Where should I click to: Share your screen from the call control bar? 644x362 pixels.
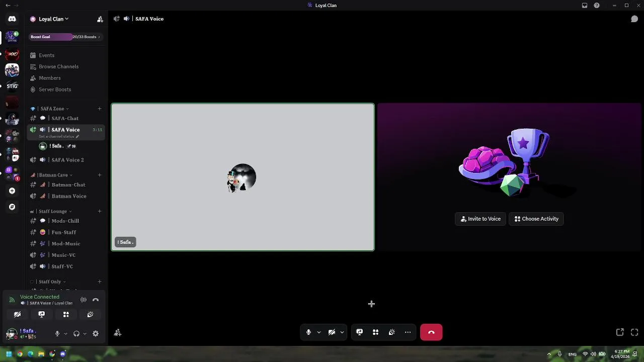point(360,332)
